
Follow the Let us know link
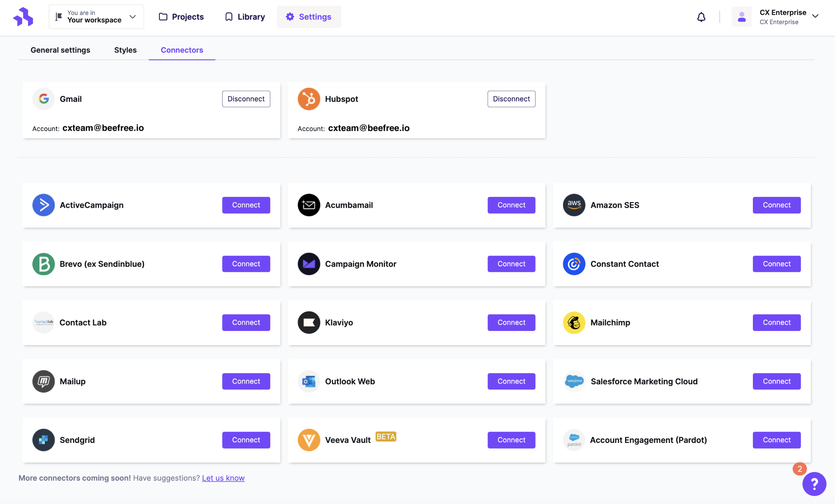click(223, 478)
